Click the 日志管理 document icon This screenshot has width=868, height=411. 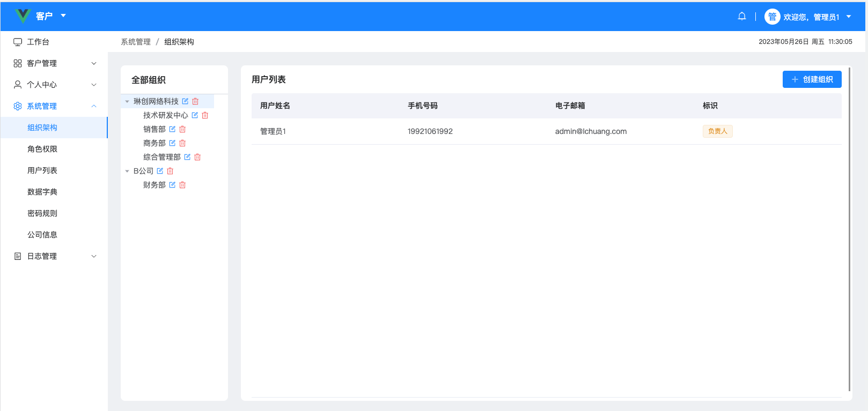[18, 256]
